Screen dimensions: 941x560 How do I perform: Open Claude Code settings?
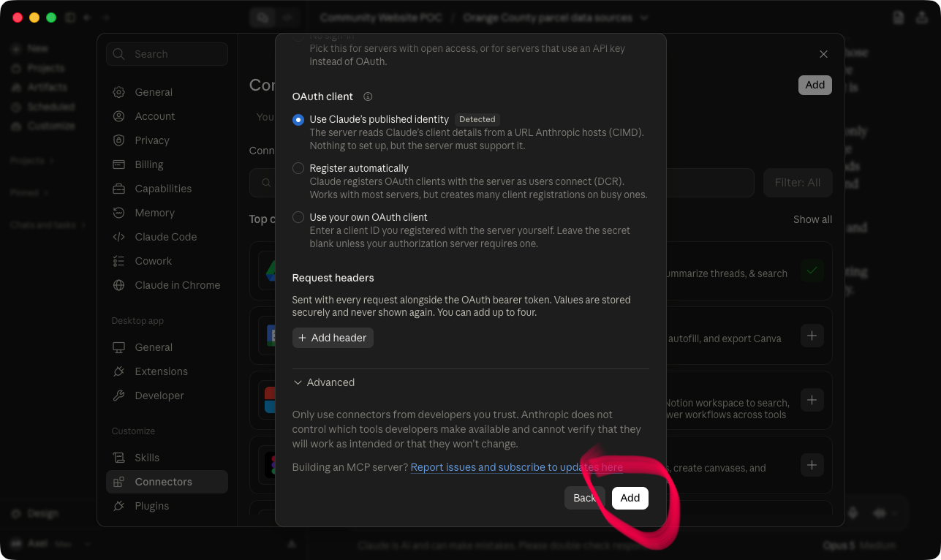click(167, 237)
